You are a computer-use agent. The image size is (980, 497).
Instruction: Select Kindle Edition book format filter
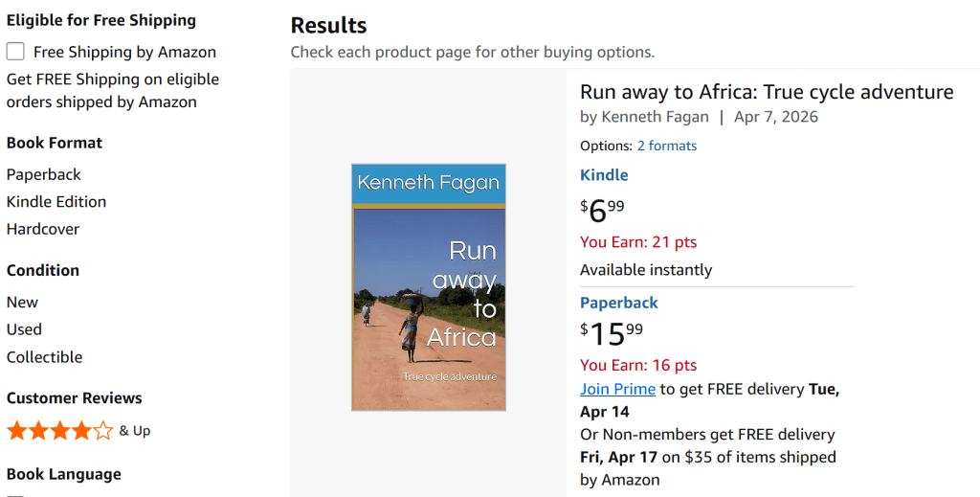coord(56,202)
